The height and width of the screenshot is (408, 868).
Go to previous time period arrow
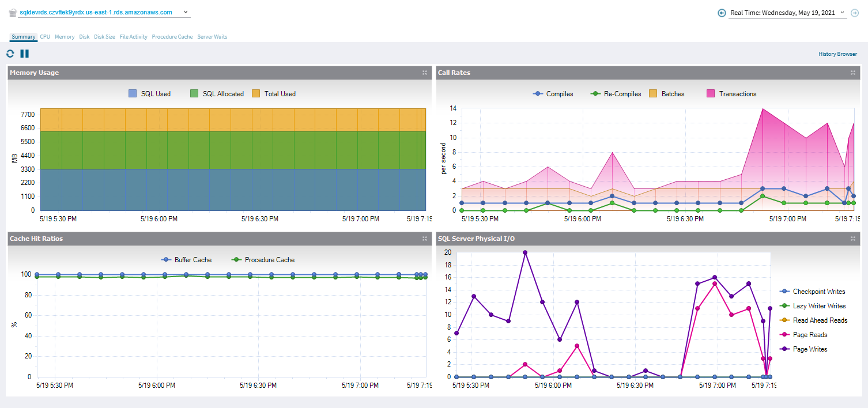(722, 13)
